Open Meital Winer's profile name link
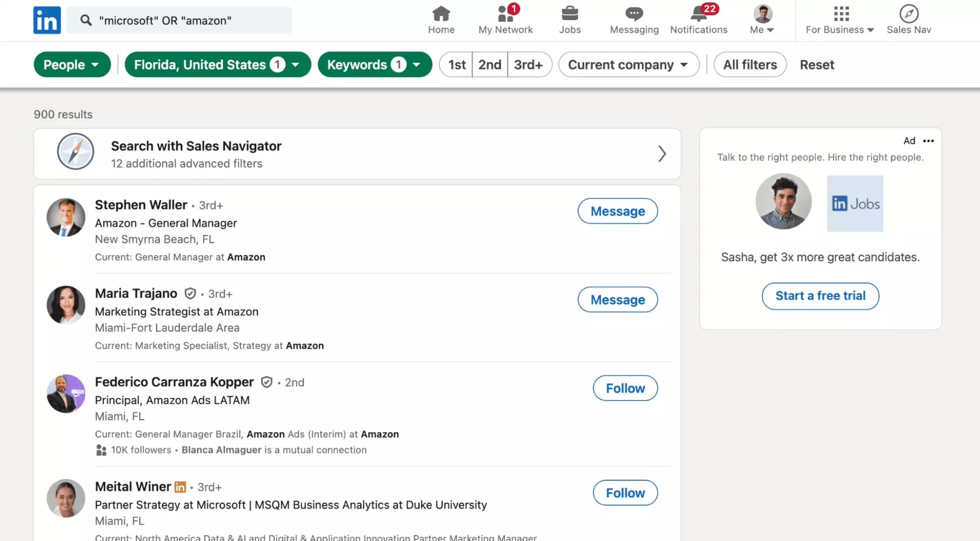This screenshot has width=980, height=541. click(133, 487)
